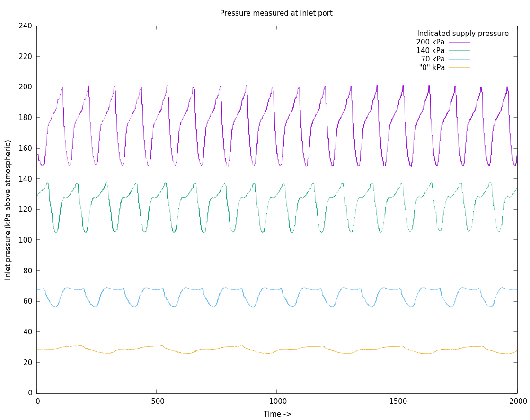The image size is (530, 420).
Task: Select the 100 tick label on the y-axis
Action: click(x=25, y=240)
